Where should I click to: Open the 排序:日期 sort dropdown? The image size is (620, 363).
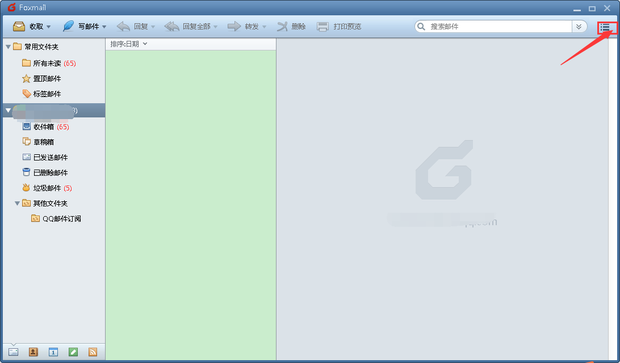(129, 44)
